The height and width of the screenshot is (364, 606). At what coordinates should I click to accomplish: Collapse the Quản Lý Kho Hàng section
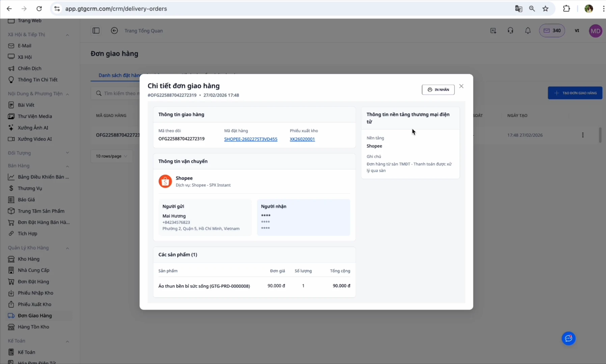click(67, 248)
